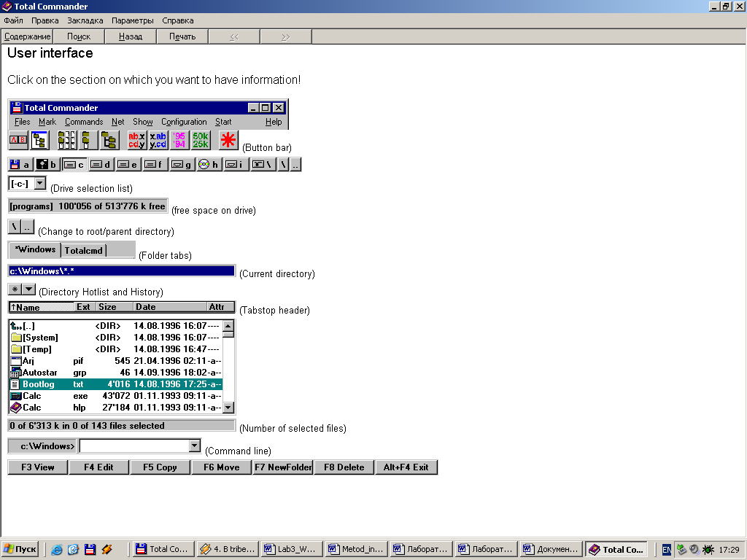Click the Пуск Start button

pos(20,549)
